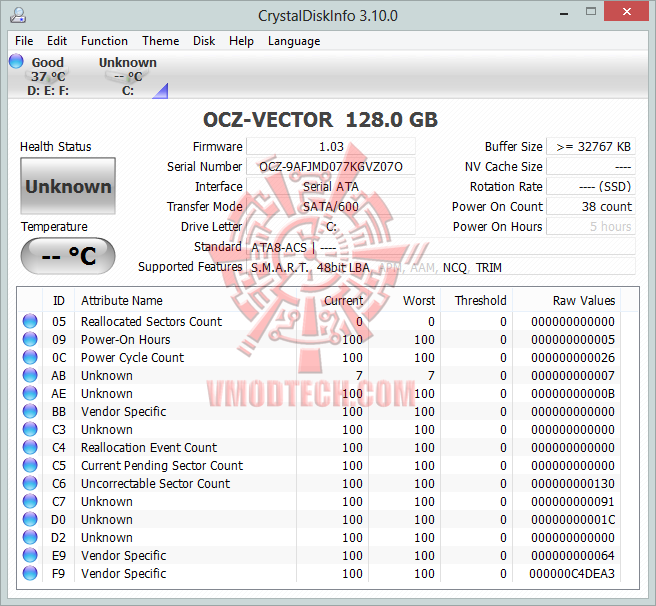Click status orb for Uncorrectable Sector Count row
Screen dimensions: 656x606
tap(30, 483)
